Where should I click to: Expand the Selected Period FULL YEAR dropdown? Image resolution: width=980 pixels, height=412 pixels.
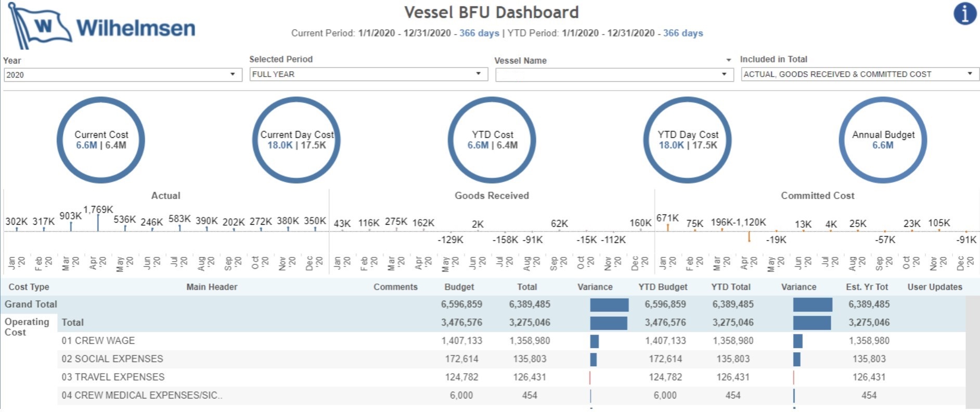[368, 74]
